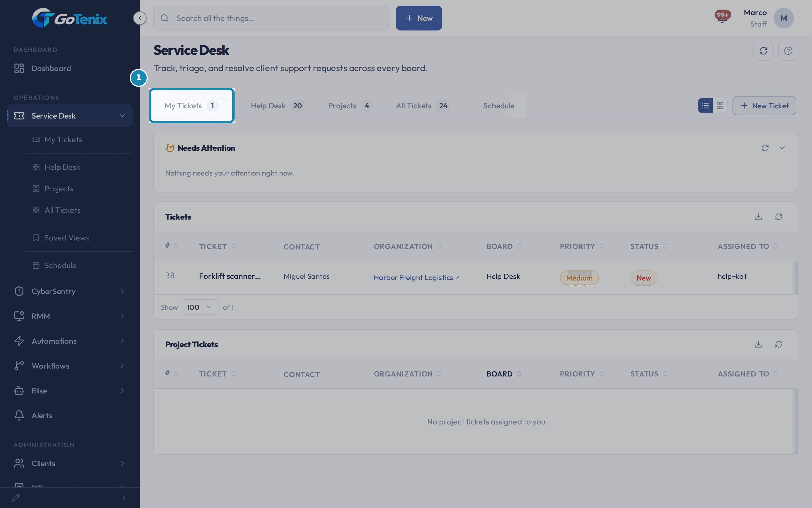This screenshot has height=508, width=812.
Task: Open the help question mark icon
Action: 788,51
